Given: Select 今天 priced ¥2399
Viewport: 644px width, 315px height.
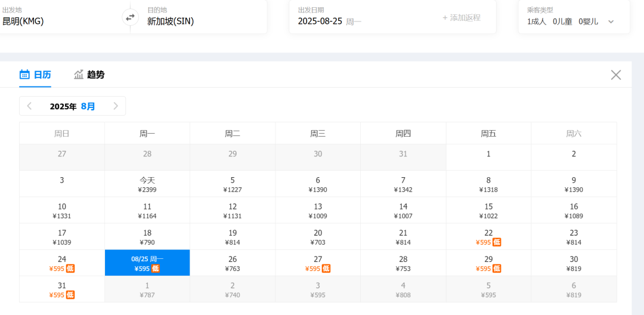Looking at the screenshot, I should 147,184.
